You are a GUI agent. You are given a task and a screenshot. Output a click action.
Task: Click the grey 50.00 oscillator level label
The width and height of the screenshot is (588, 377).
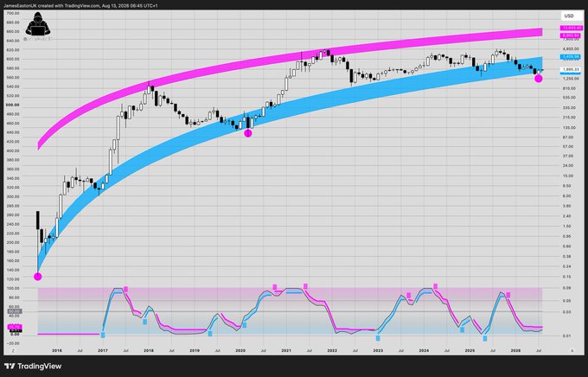coord(15,311)
